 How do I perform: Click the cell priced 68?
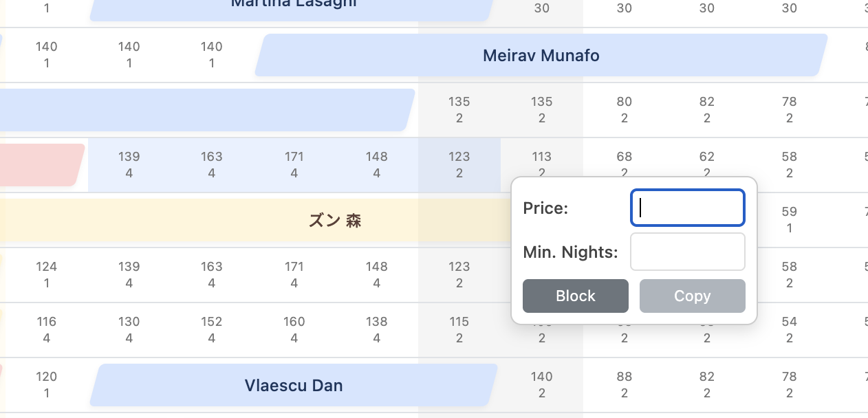click(x=624, y=162)
